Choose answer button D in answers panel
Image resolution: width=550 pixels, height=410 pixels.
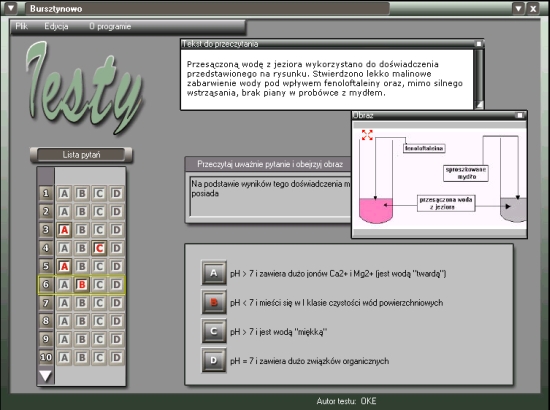214,360
